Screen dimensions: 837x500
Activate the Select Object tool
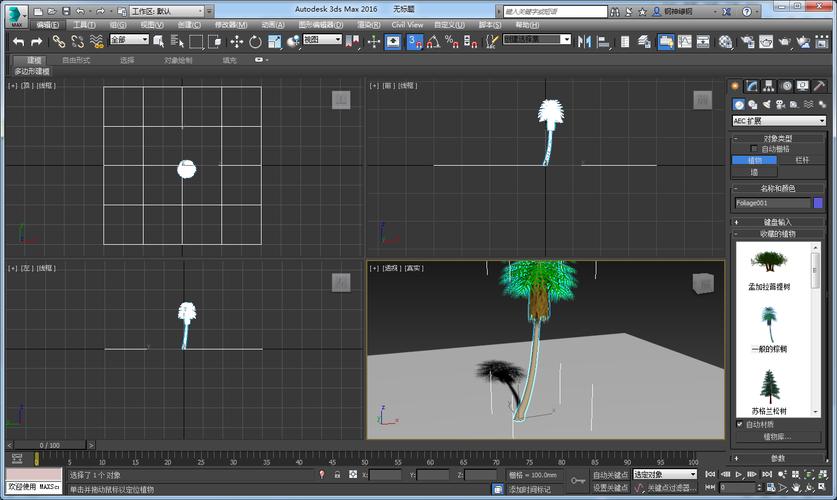click(x=159, y=41)
